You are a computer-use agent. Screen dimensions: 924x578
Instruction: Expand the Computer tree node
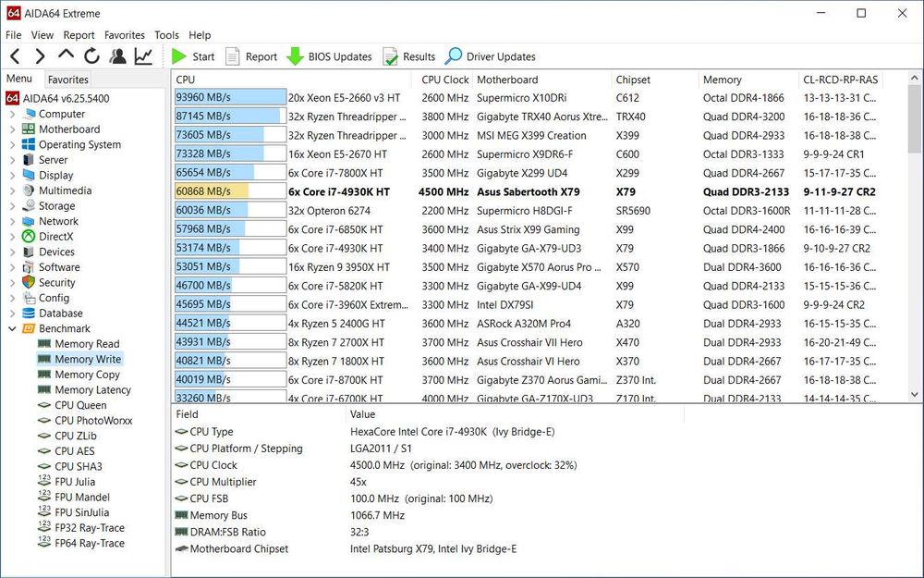[x=12, y=115]
